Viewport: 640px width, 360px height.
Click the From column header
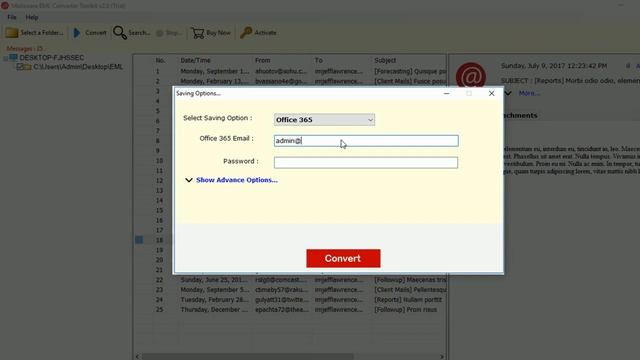point(263,60)
